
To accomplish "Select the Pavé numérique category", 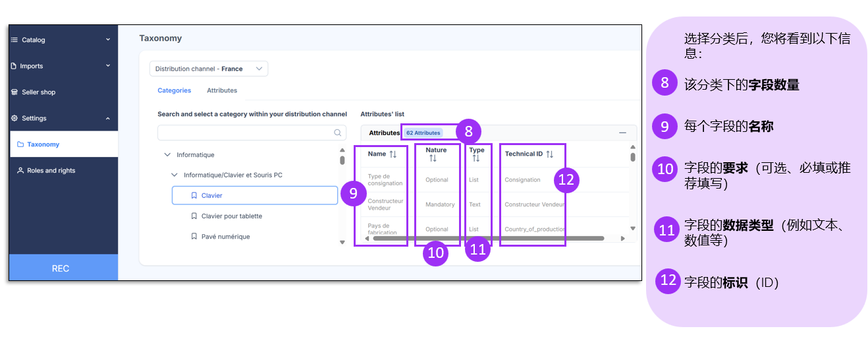I will tap(225, 237).
